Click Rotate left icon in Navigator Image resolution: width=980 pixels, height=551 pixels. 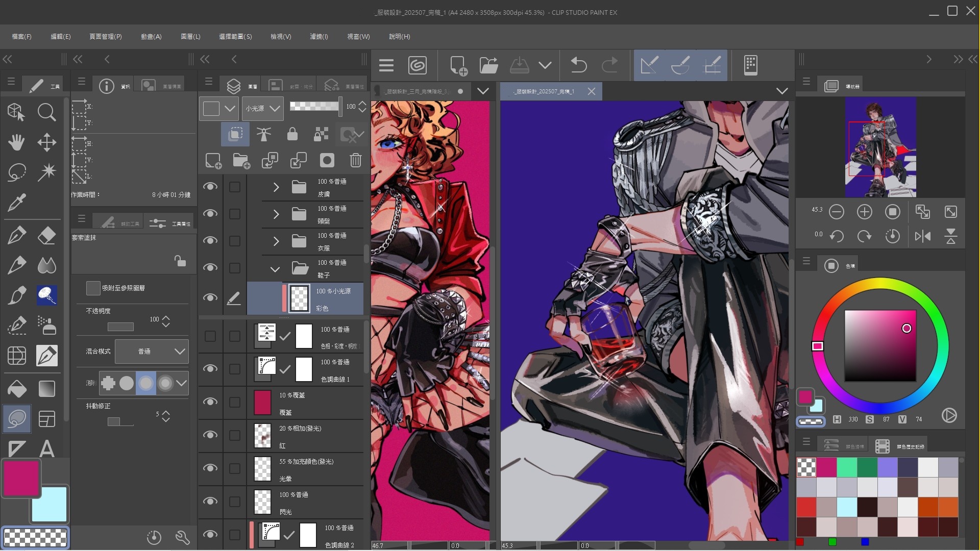tap(836, 236)
